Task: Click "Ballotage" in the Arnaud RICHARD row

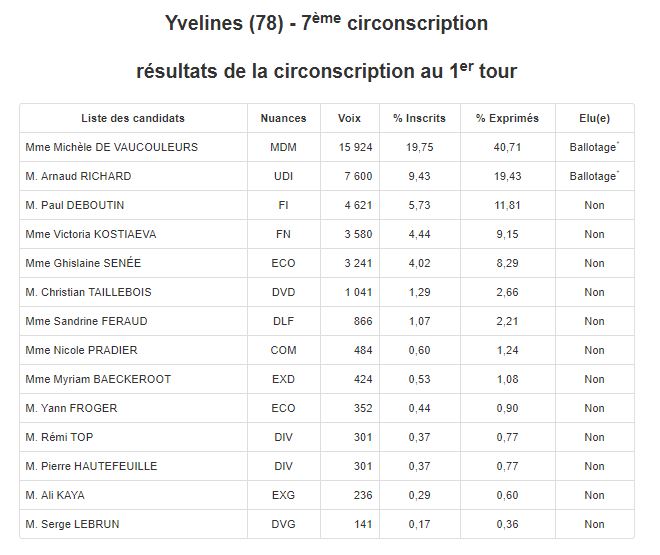Action: click(592, 176)
